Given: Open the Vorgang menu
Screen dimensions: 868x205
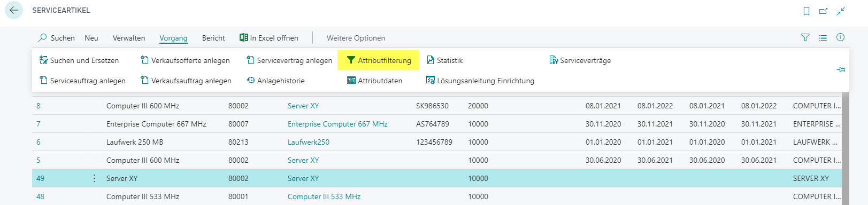Looking at the screenshot, I should (173, 38).
